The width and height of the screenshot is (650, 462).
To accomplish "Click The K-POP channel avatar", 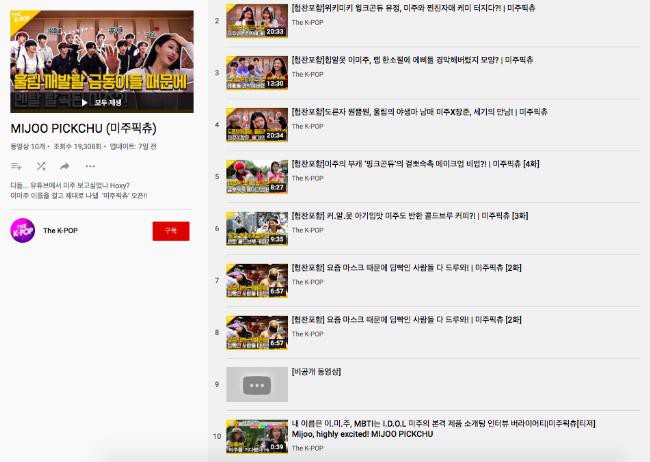I will tap(22, 230).
